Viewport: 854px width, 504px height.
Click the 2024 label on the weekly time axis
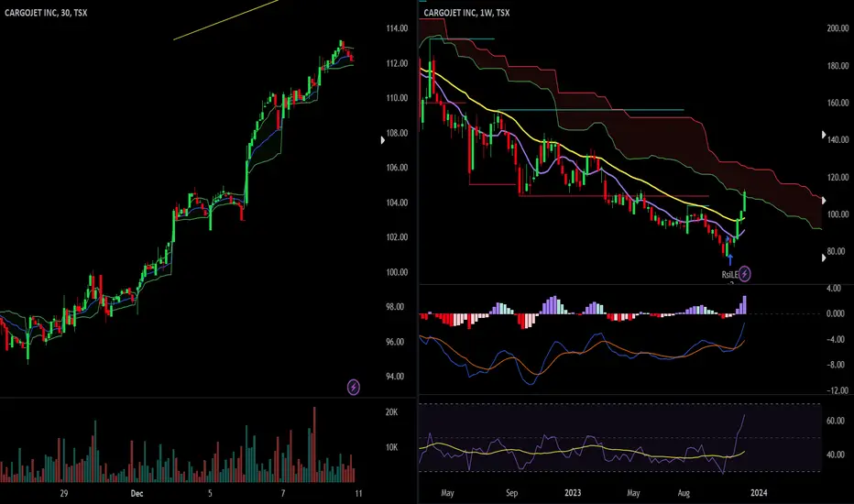[759, 493]
